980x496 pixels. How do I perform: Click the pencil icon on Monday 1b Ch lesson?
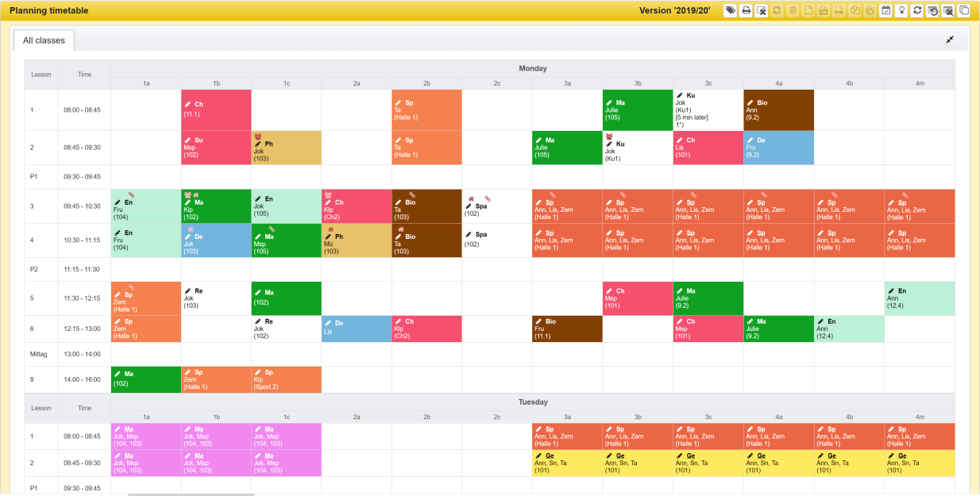click(187, 104)
